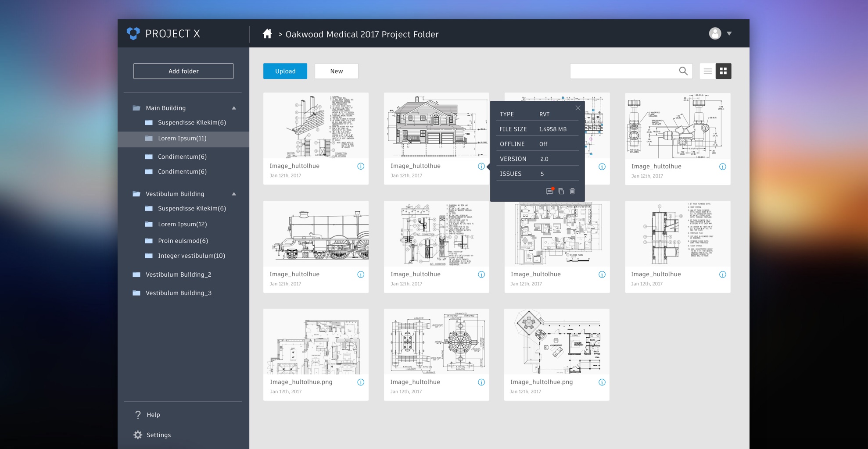Select the Lorem Ipsum(11) folder
Viewport: 868px width, 449px height.
click(x=182, y=139)
